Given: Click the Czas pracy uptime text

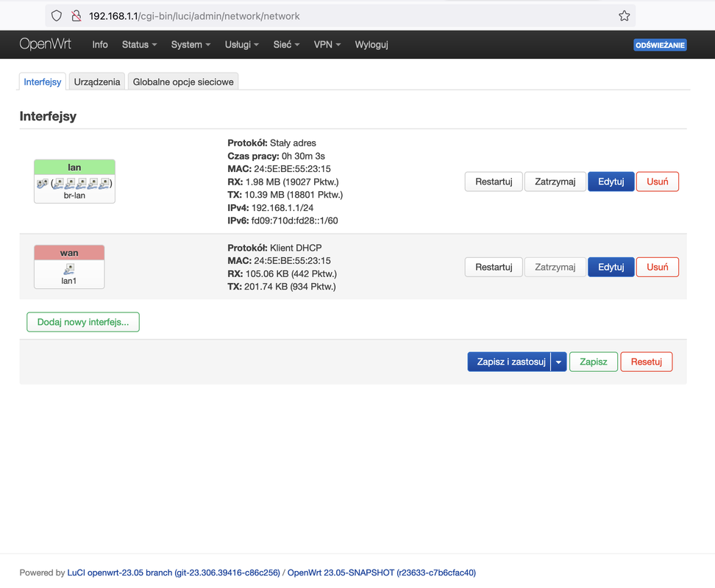Looking at the screenshot, I should [x=277, y=156].
